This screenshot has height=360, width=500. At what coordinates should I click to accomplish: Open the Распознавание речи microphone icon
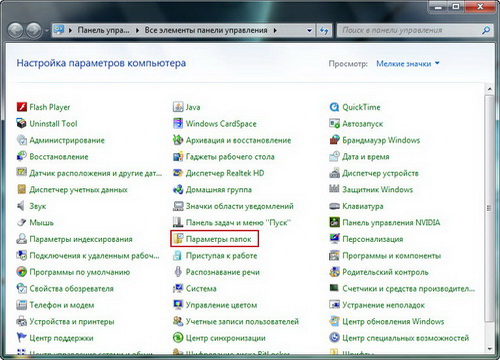point(178,272)
